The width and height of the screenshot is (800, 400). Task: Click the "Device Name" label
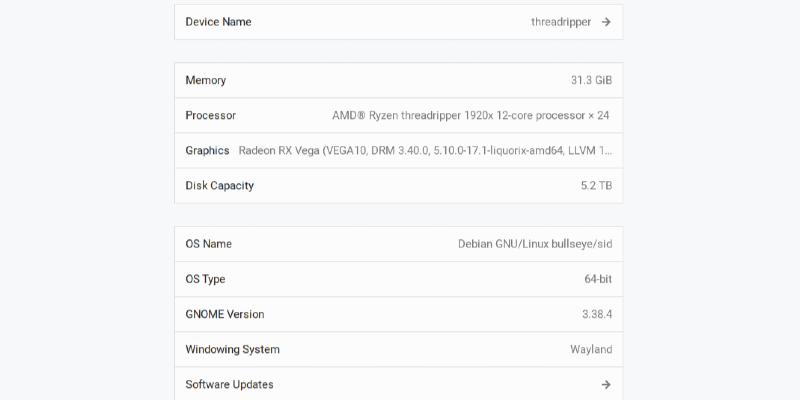(x=218, y=22)
